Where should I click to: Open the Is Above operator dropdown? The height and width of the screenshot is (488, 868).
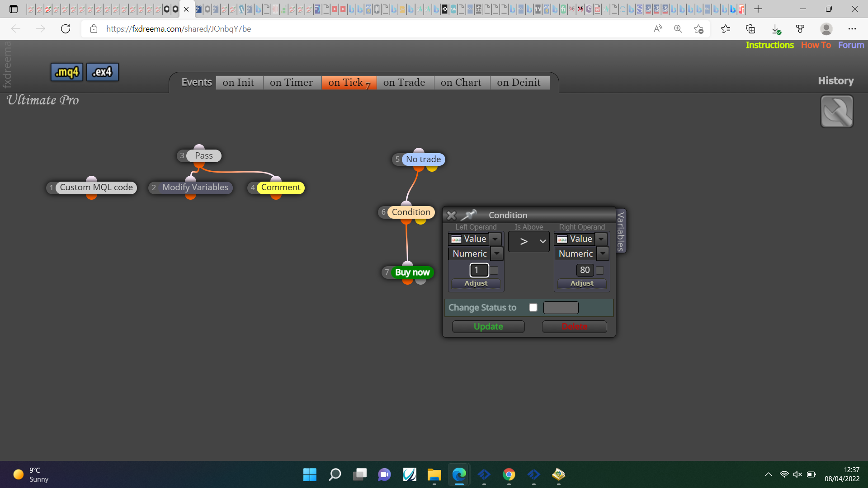(x=529, y=242)
